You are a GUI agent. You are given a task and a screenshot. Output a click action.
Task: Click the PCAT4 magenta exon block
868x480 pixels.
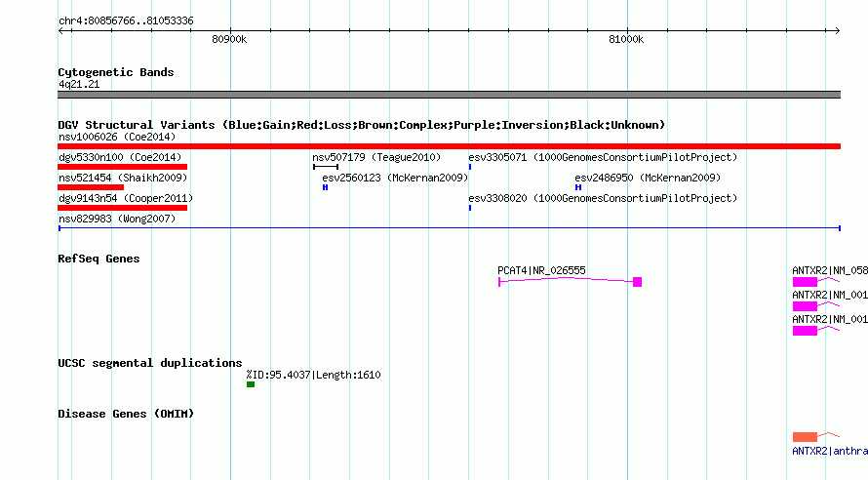coord(638,282)
